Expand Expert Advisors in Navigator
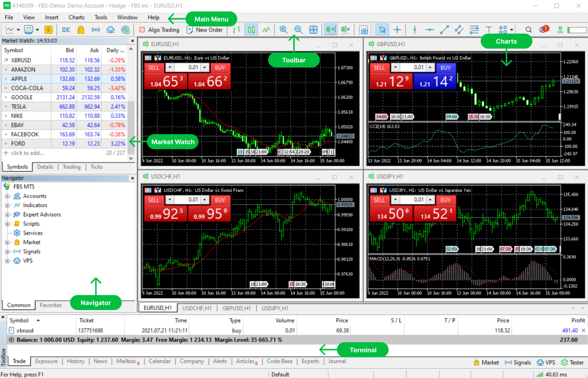The image size is (588, 378). pyautogui.click(x=7, y=215)
